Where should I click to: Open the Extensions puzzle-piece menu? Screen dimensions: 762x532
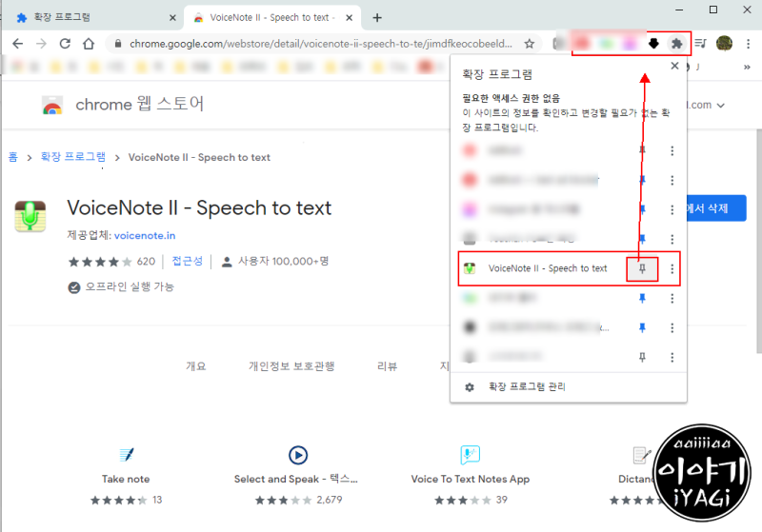coord(676,44)
